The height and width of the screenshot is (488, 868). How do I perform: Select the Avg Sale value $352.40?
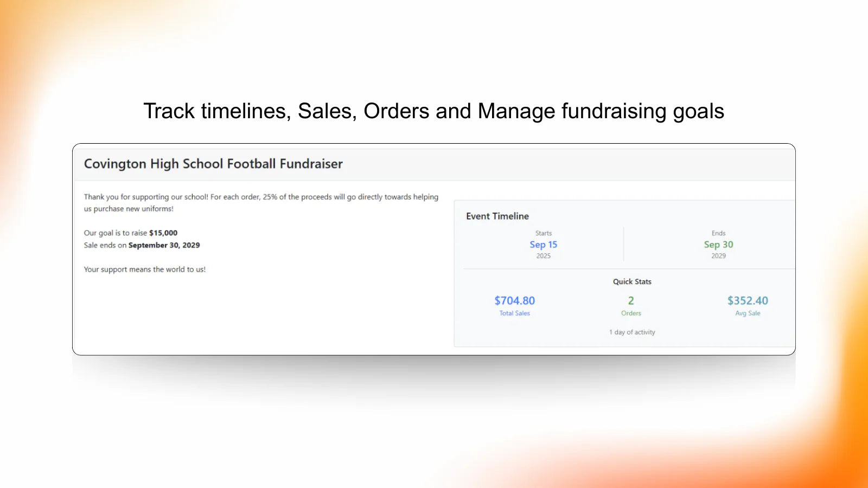tap(748, 300)
